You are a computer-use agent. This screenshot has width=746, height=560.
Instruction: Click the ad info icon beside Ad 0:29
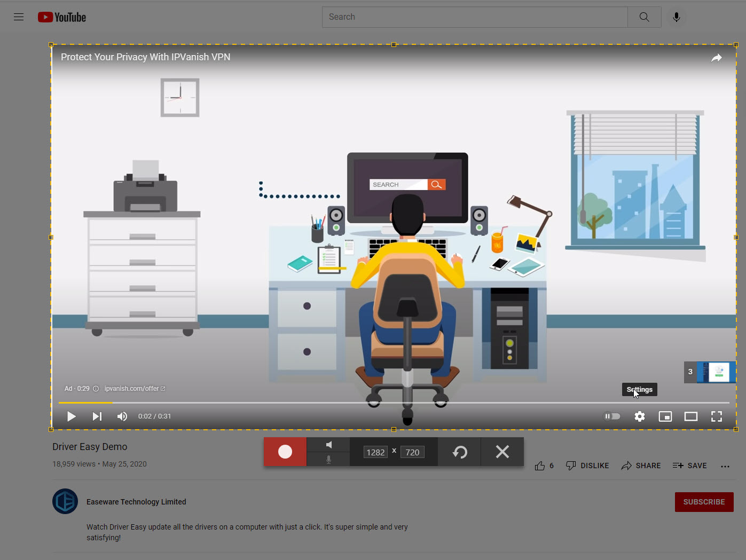click(x=96, y=389)
